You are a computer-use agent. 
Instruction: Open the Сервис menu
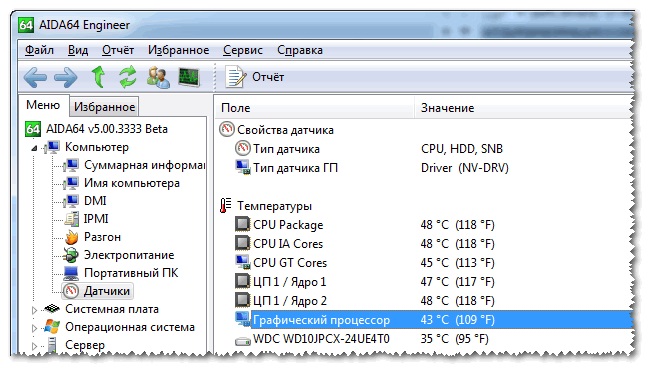pos(243,50)
